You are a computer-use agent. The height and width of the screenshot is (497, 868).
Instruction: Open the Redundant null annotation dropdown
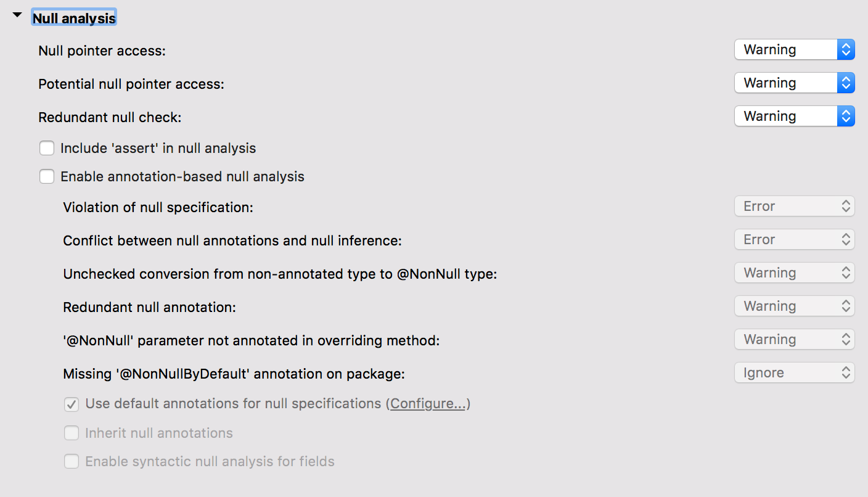click(794, 306)
